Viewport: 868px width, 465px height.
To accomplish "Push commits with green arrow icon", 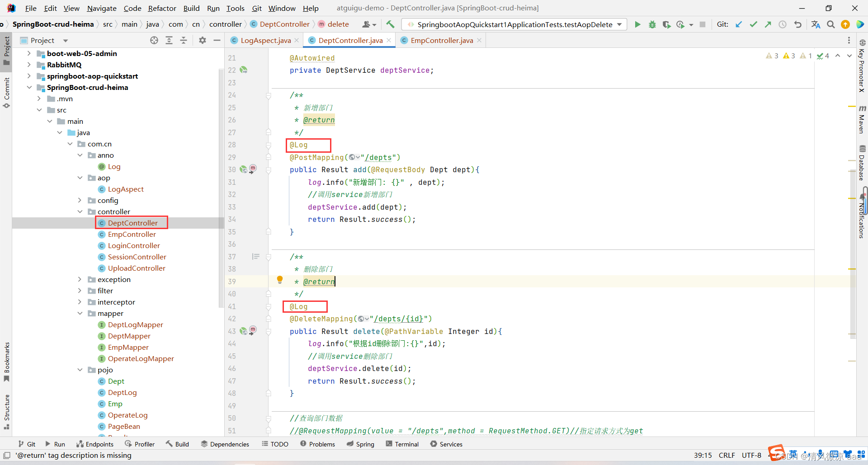I will (768, 24).
